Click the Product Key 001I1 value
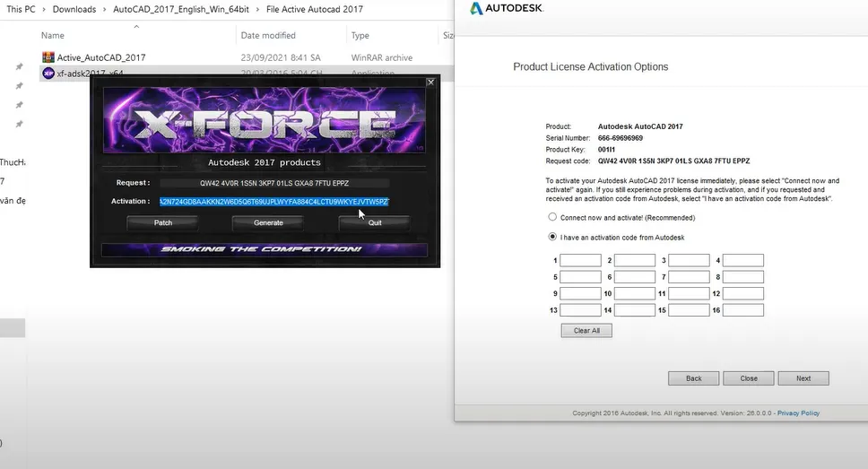 click(x=606, y=150)
